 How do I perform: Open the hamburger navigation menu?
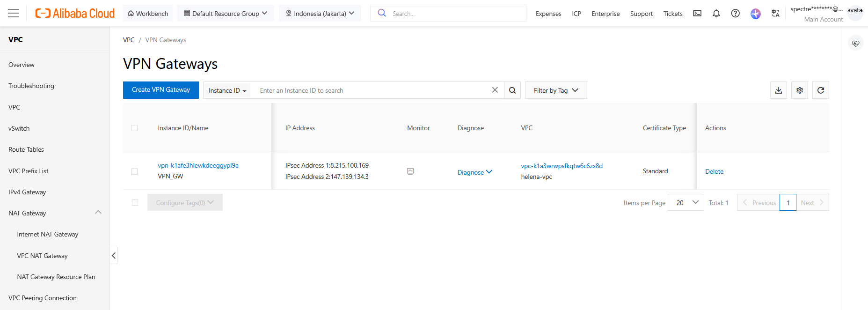(x=14, y=13)
